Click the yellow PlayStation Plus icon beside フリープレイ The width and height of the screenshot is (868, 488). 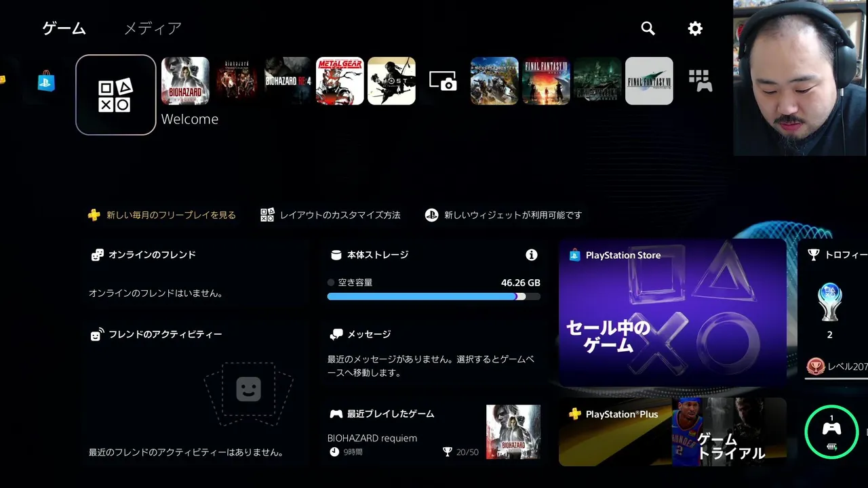point(94,215)
